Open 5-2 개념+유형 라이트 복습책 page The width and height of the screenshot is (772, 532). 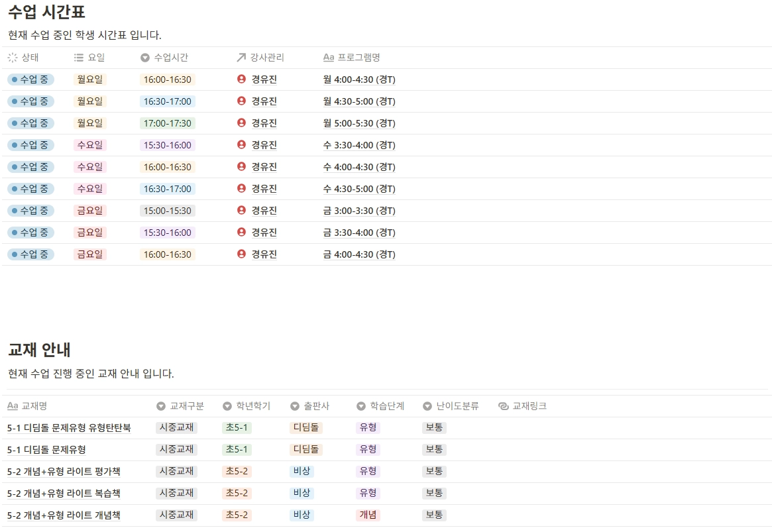coord(64,493)
